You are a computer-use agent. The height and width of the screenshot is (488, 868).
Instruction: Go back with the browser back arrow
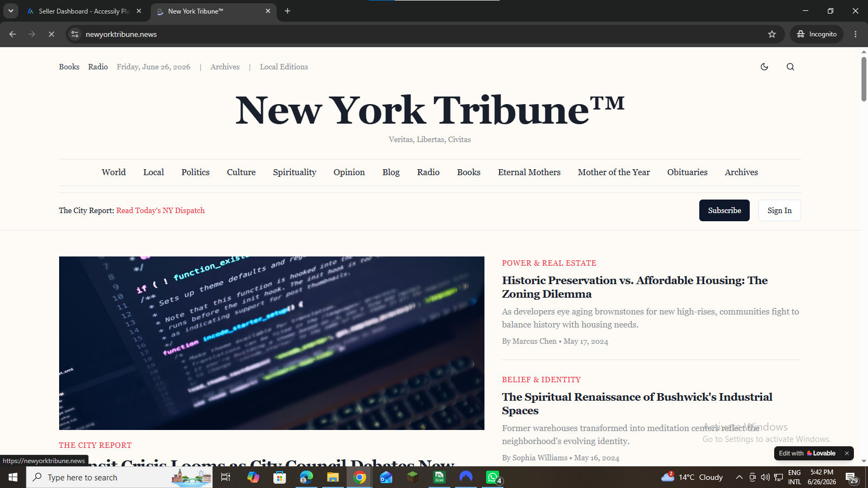[12, 34]
